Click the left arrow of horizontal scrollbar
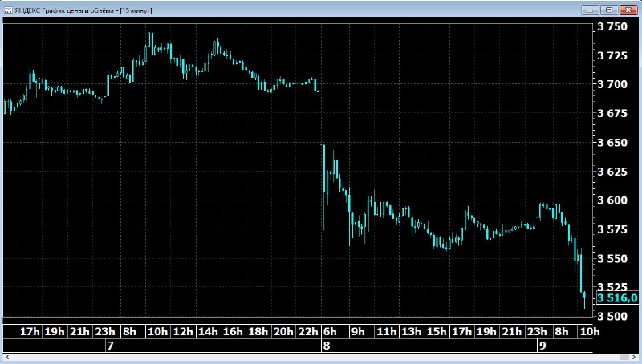This screenshot has width=642, height=364. [7, 358]
